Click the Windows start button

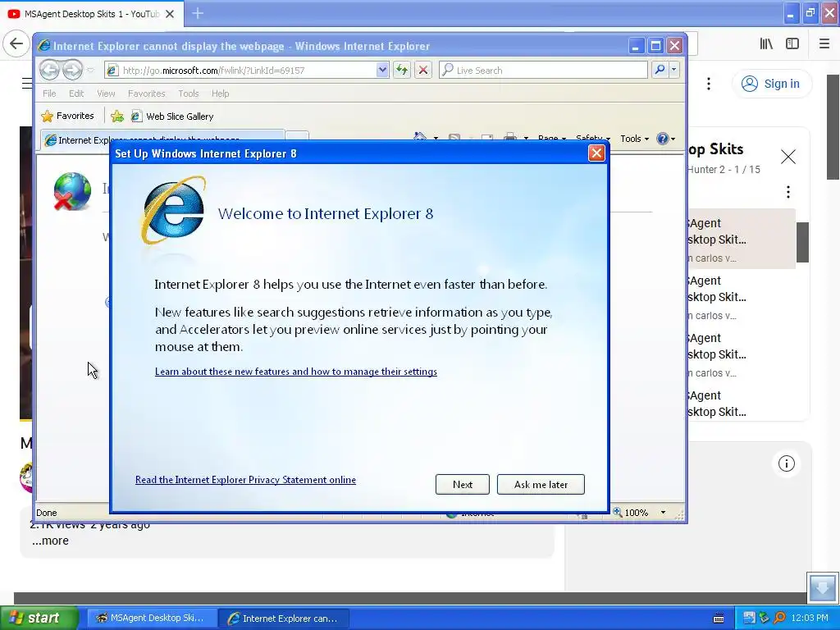[x=39, y=618]
